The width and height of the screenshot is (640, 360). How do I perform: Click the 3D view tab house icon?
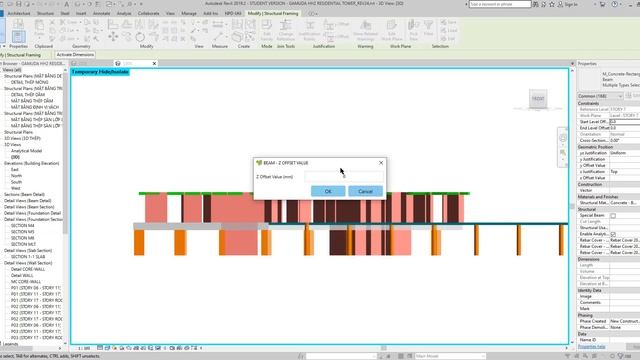(x=118, y=63)
